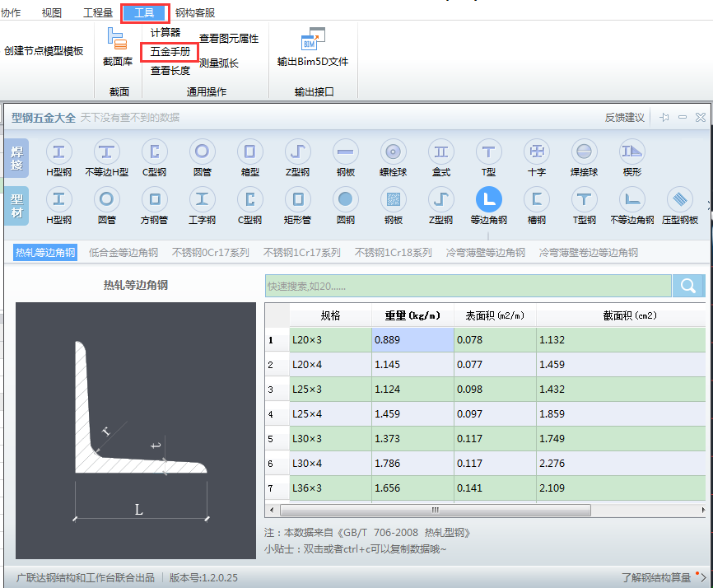Select profile 圆管 icon in 型材 row
713x588 pixels.
coord(106,199)
